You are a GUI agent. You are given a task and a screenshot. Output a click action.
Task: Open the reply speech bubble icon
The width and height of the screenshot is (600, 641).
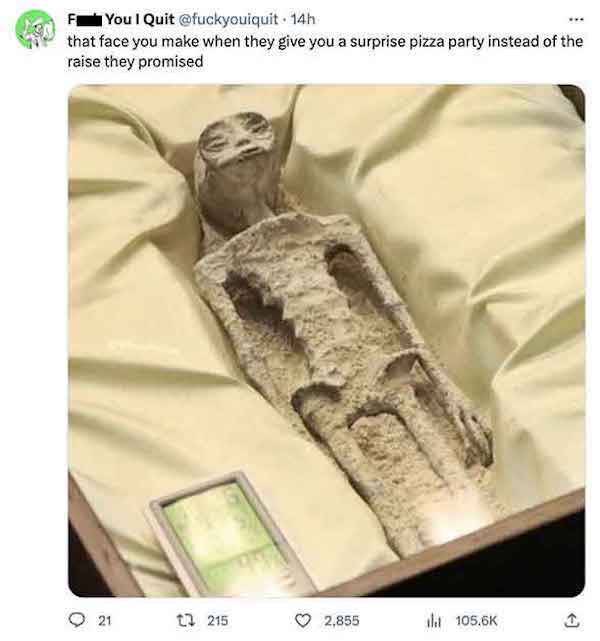[76, 620]
